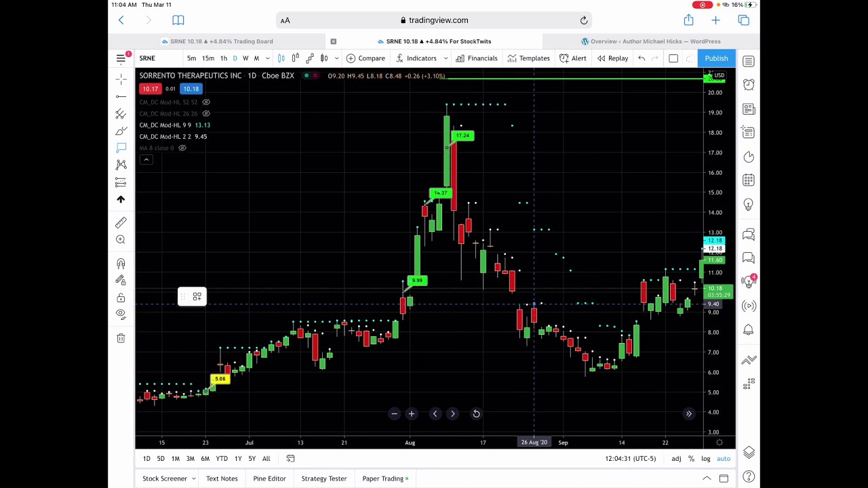Open the news panel in right sidebar
This screenshot has width=868, height=488.
[749, 109]
